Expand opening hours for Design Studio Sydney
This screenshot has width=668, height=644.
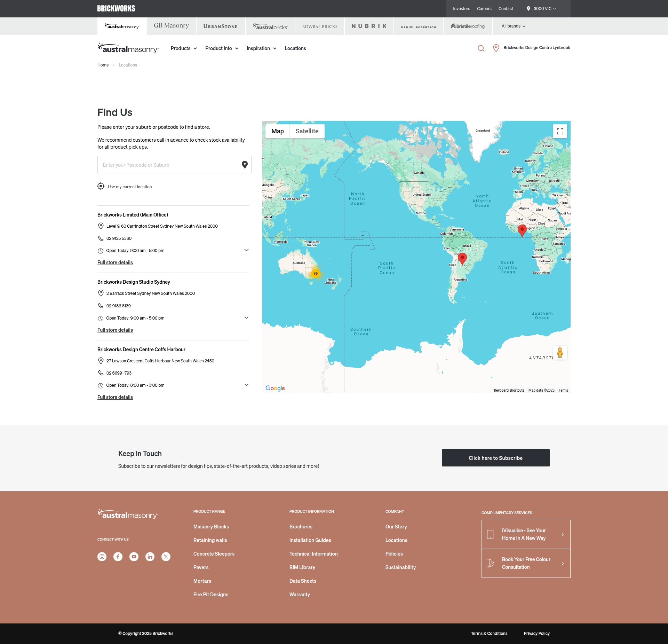tap(246, 318)
